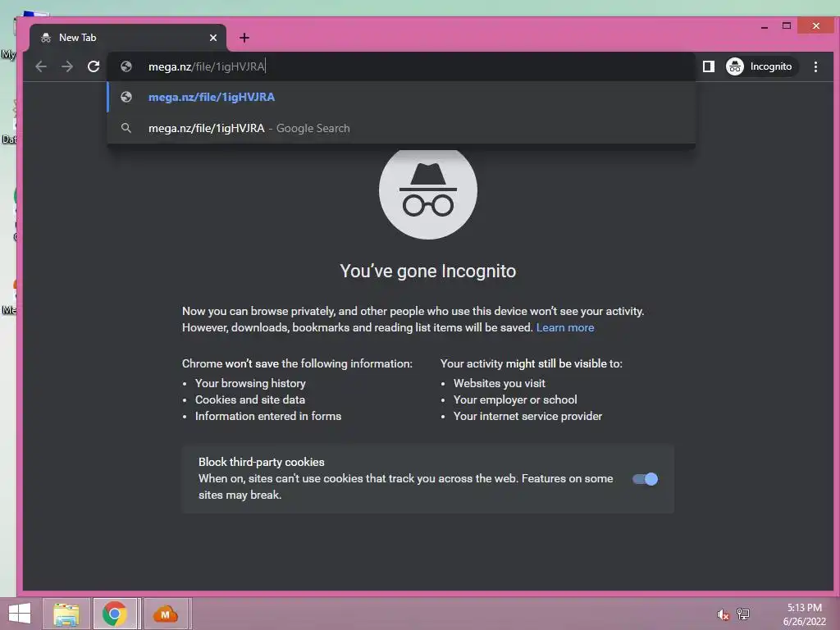The height and width of the screenshot is (630, 840).
Task: Click the "You've gone Incognito" heading
Action: click(x=428, y=271)
